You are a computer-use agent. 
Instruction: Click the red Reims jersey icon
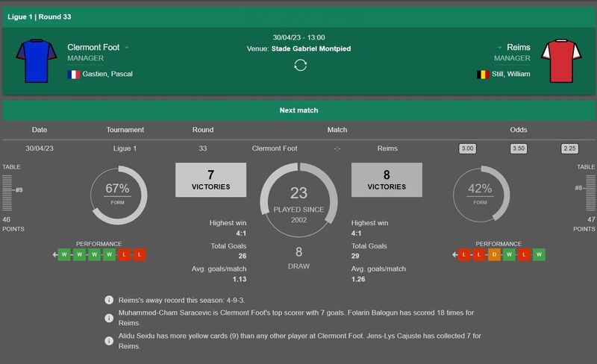561,60
